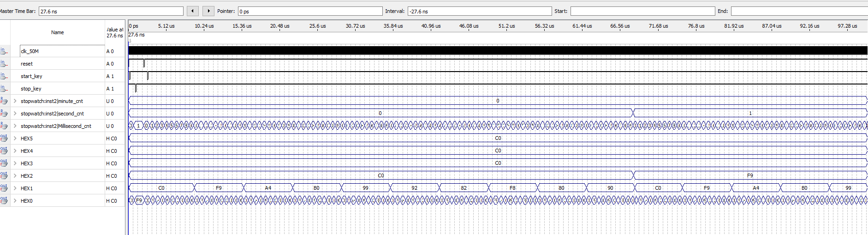
Task: Click the clk_50M clock waveform
Action: 498,51
